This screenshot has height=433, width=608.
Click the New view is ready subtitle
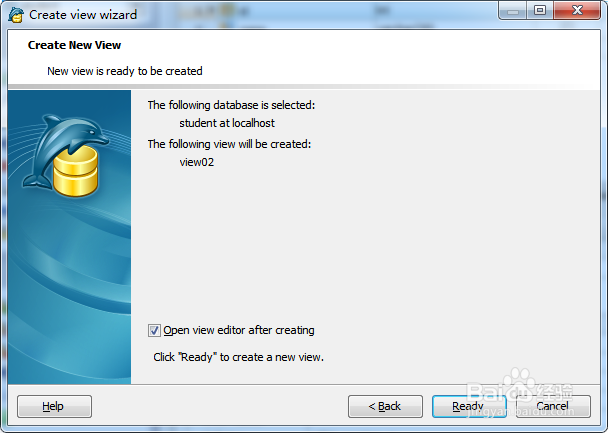pos(125,71)
